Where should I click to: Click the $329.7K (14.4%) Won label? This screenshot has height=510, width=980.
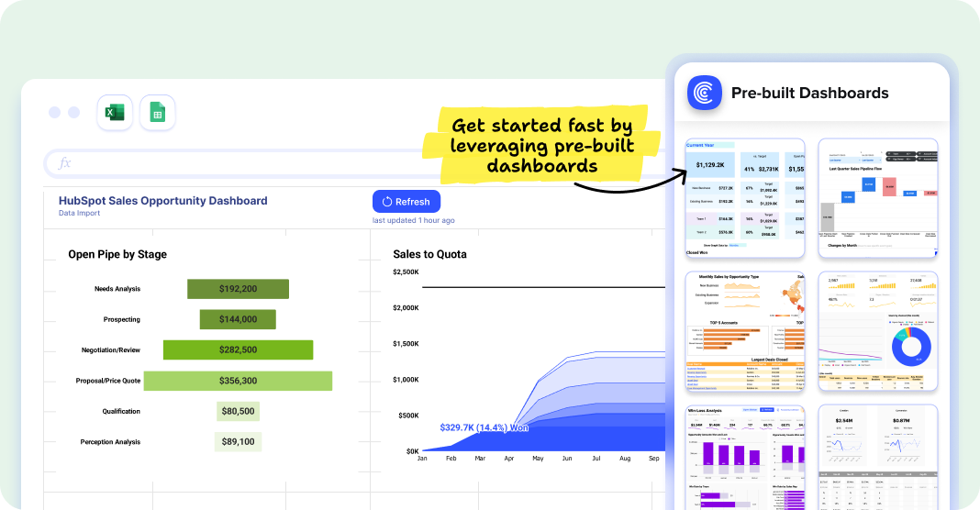[484, 427]
